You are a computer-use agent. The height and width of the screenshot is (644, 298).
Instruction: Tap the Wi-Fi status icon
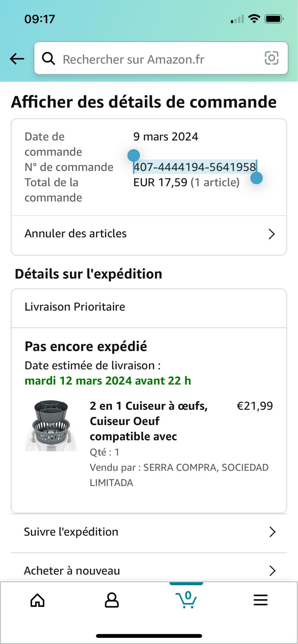point(254,19)
